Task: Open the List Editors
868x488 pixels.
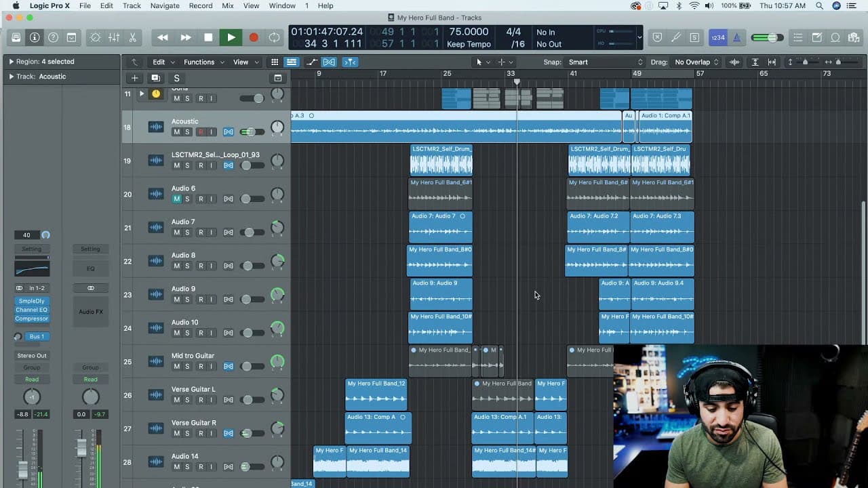Action: click(x=798, y=38)
